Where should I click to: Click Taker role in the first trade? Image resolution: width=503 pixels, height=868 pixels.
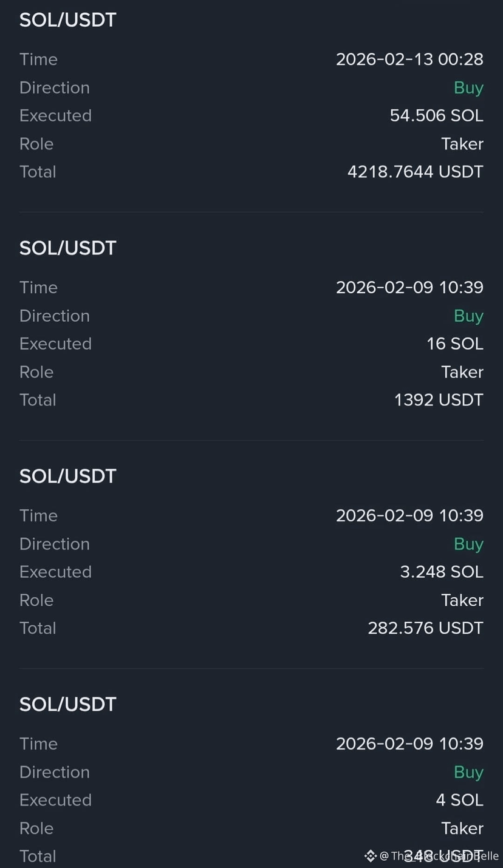point(462,144)
